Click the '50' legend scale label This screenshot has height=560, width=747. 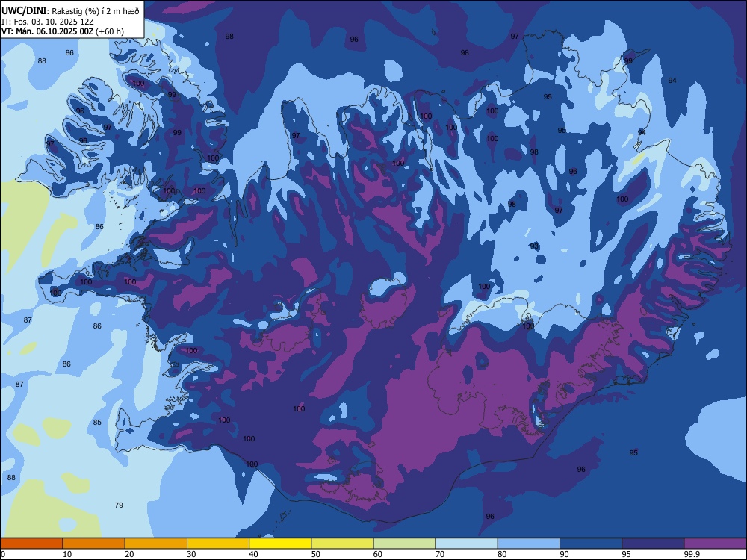click(315, 554)
